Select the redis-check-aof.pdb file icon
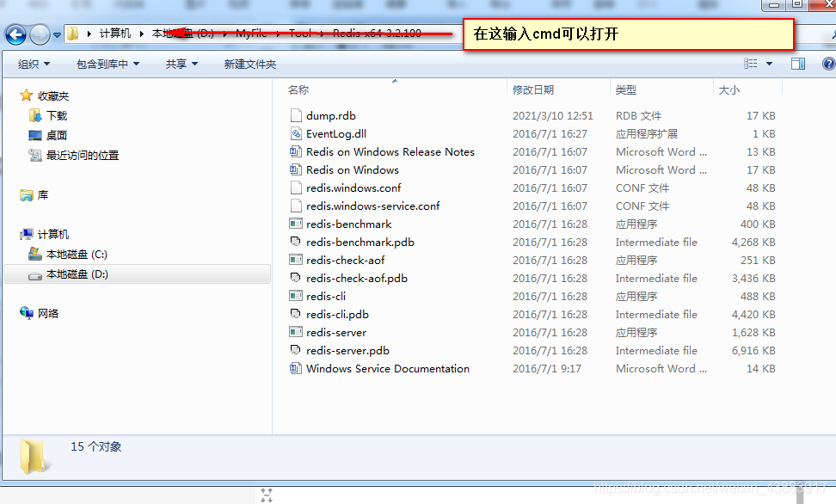Image resolution: width=836 pixels, height=504 pixels. click(296, 278)
